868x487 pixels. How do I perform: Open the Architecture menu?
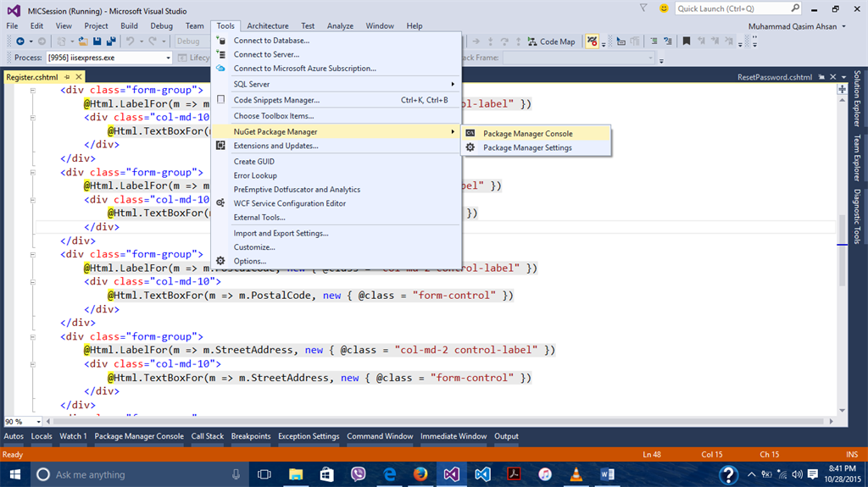tap(267, 26)
